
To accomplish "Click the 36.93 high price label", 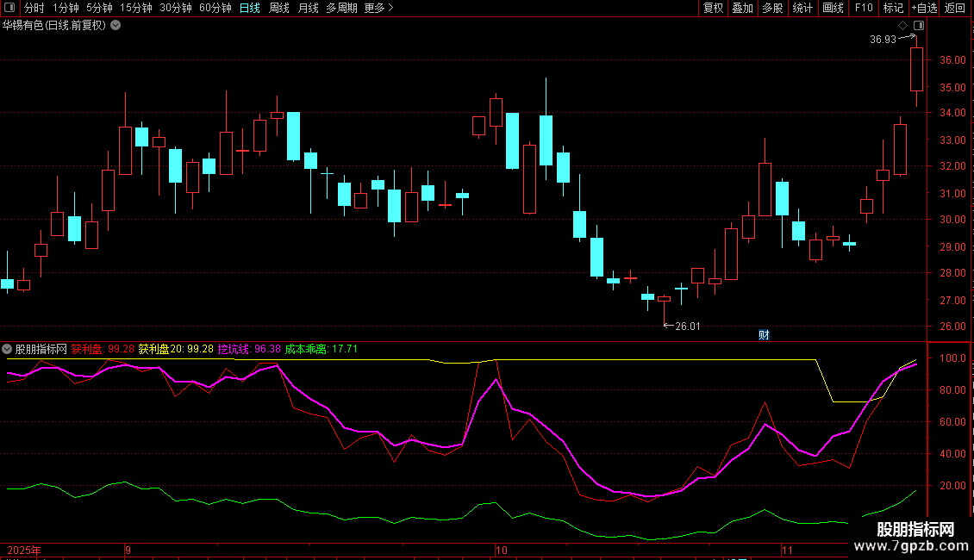I will (x=883, y=40).
